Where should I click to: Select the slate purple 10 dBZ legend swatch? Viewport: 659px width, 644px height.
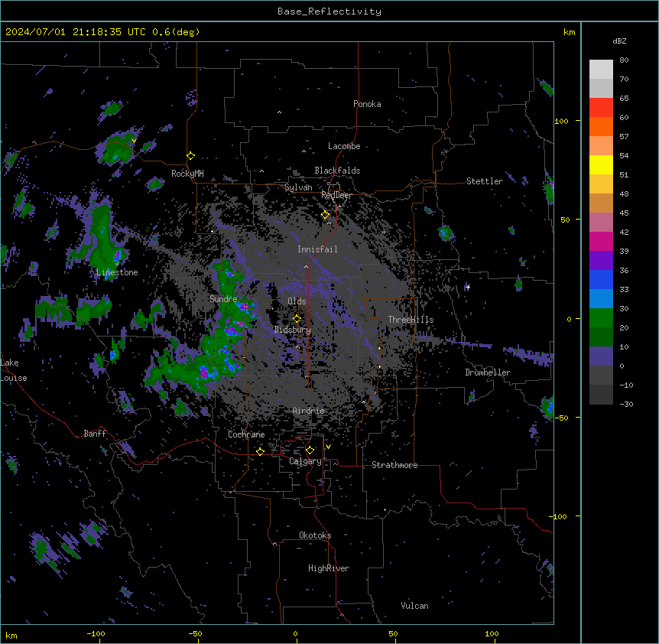click(601, 356)
